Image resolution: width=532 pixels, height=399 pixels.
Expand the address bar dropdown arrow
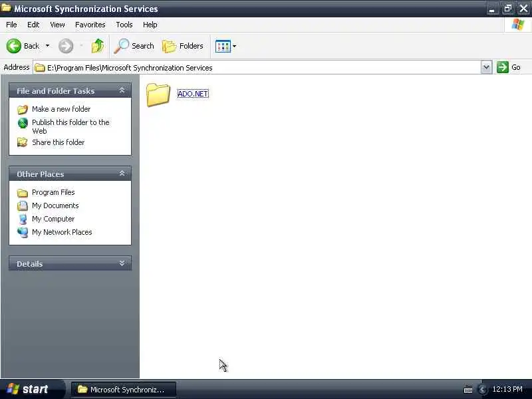pyautogui.click(x=486, y=67)
